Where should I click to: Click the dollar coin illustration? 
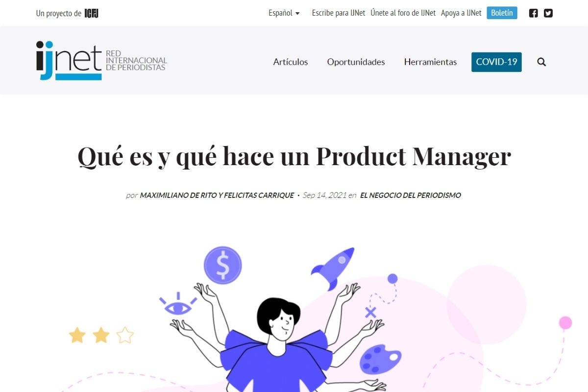tap(223, 265)
